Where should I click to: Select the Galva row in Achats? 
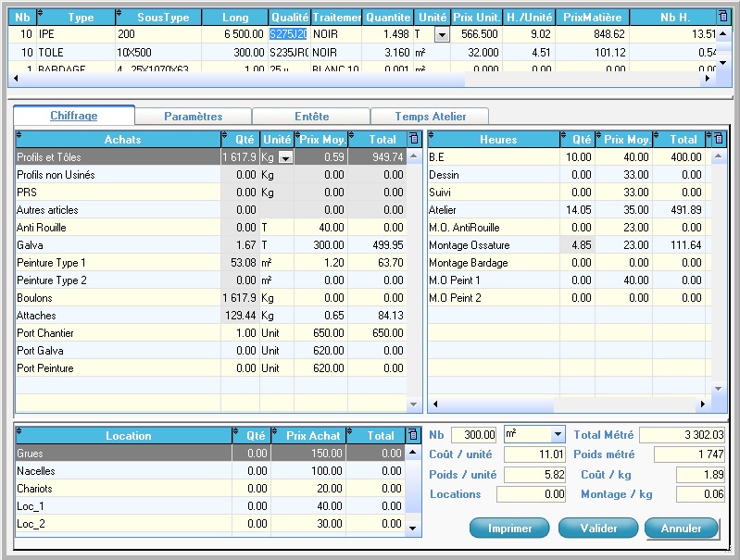pos(211,245)
